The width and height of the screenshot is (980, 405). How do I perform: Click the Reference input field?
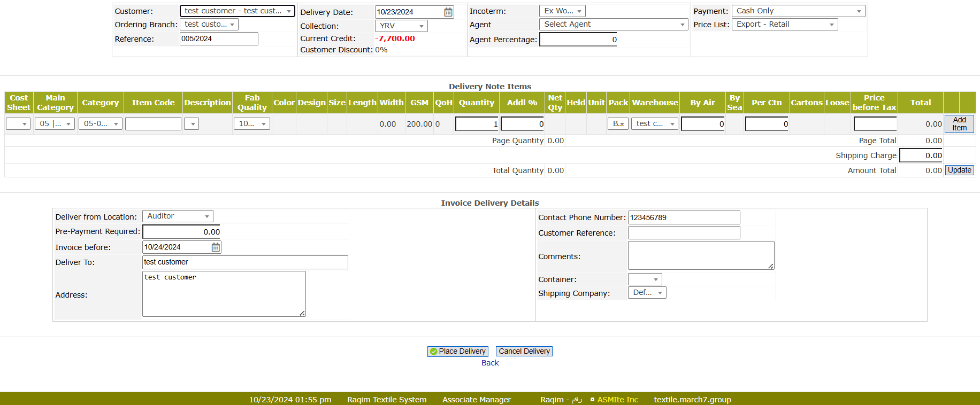pyautogui.click(x=219, y=38)
